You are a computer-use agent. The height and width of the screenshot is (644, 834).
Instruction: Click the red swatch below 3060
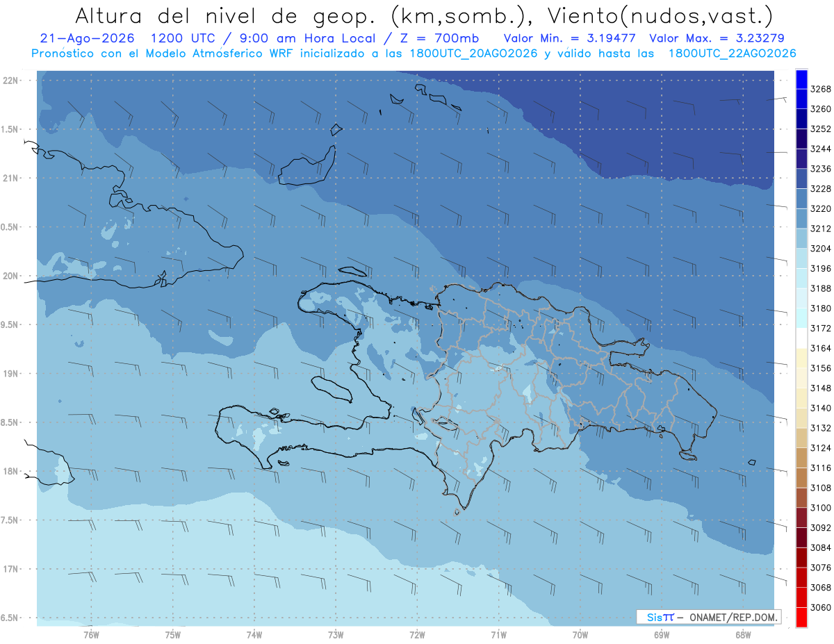point(801,617)
